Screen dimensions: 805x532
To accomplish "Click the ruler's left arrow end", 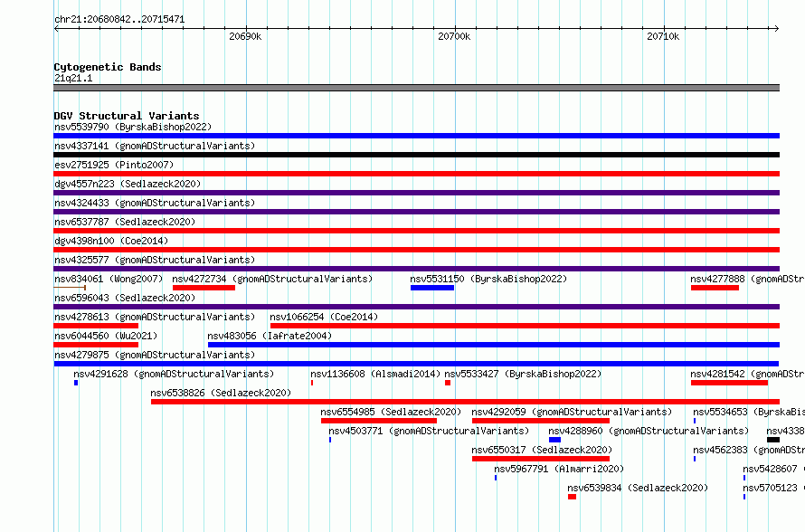I will [56, 28].
